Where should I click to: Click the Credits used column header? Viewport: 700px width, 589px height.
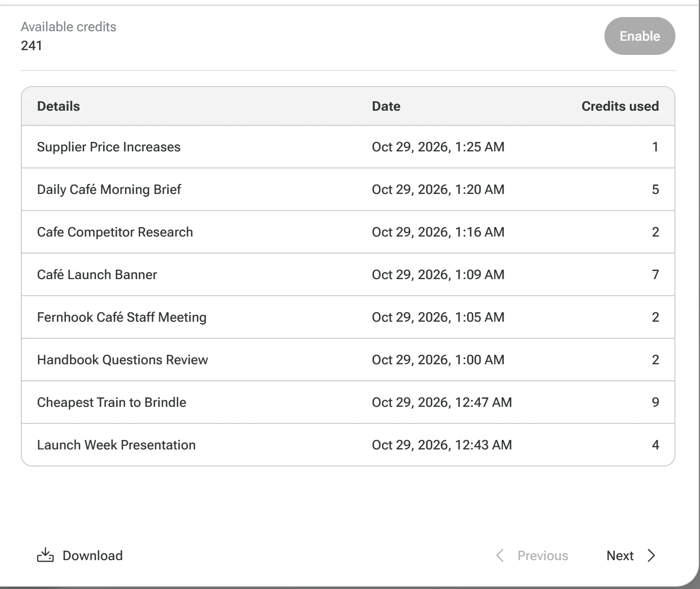(x=620, y=106)
